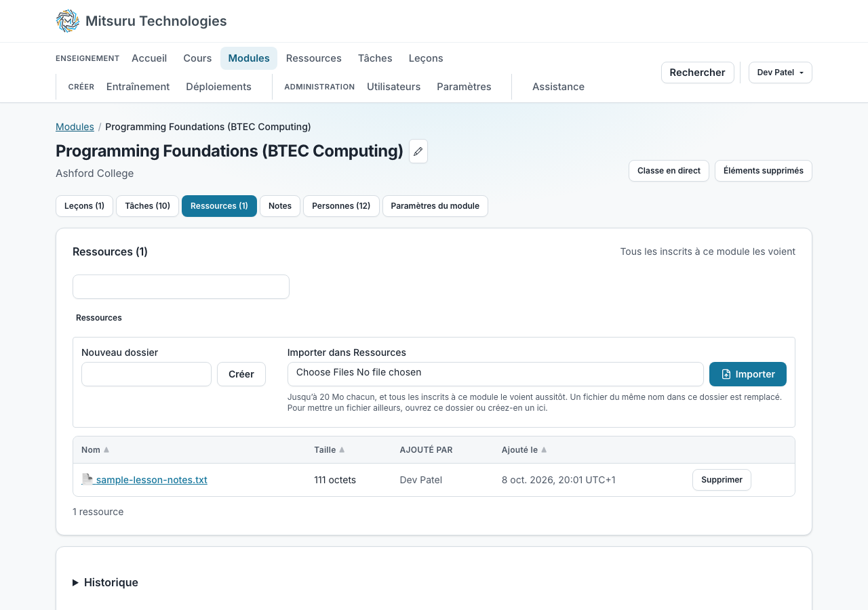Open the Entraînement menu item

(x=138, y=87)
